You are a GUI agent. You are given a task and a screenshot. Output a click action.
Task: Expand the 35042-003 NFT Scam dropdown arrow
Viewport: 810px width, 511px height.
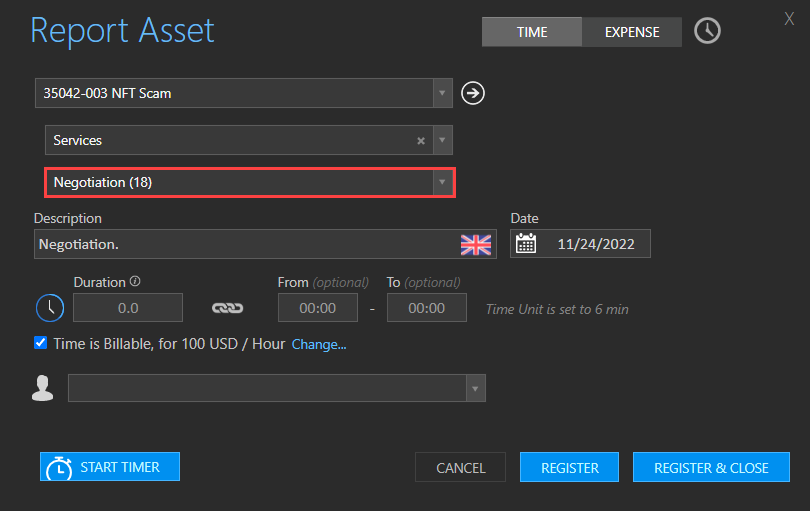(442, 93)
